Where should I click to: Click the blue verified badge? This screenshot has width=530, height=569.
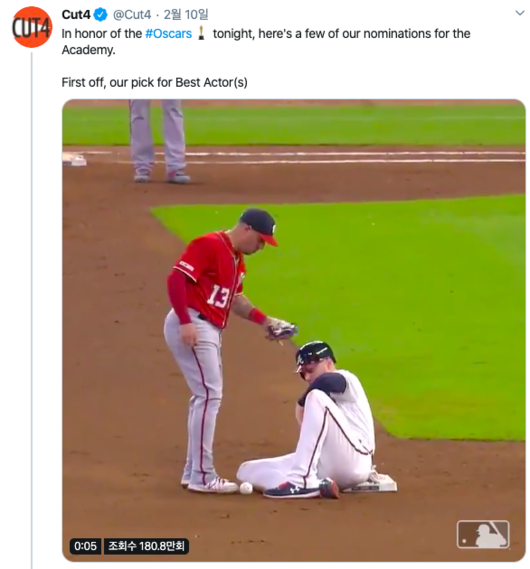100,15
